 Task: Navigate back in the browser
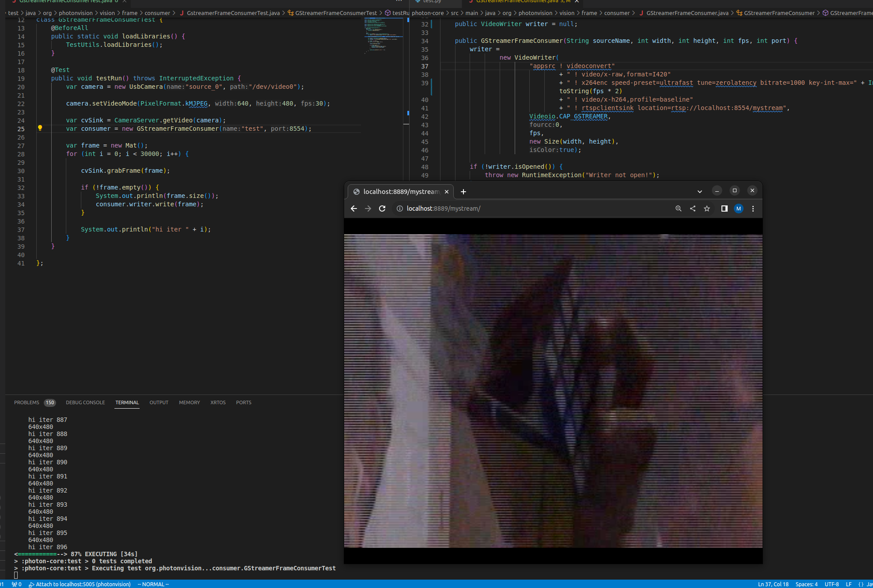click(x=353, y=209)
